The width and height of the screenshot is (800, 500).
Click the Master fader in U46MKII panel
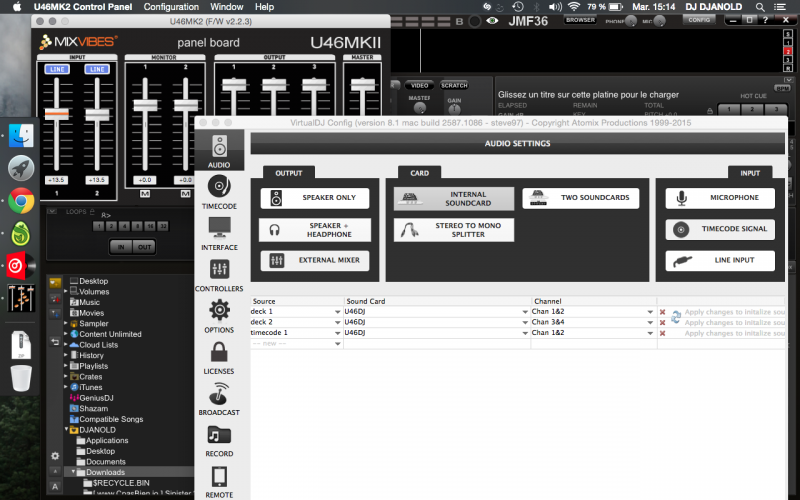click(x=363, y=85)
